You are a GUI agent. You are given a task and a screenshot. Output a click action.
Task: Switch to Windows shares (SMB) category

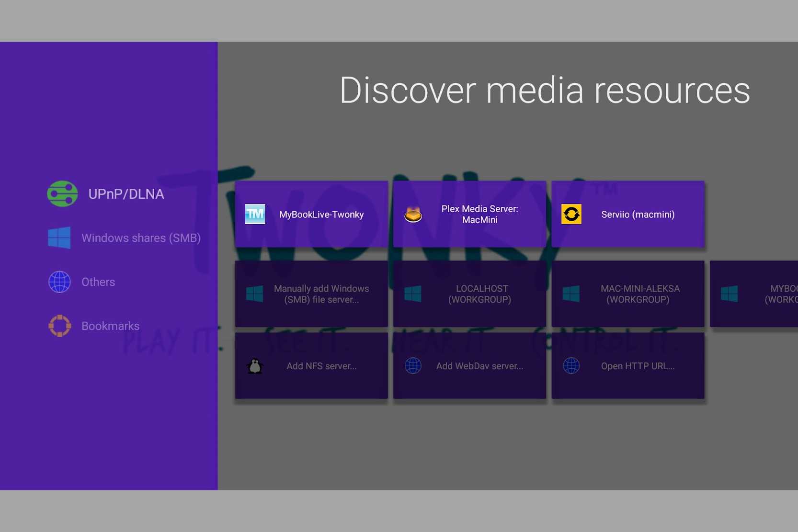(x=141, y=238)
